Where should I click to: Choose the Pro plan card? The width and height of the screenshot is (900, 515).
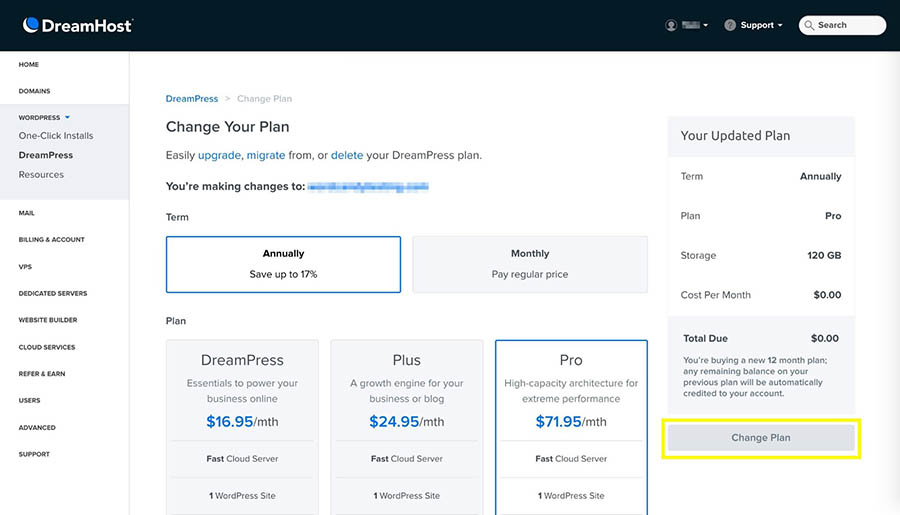571,427
